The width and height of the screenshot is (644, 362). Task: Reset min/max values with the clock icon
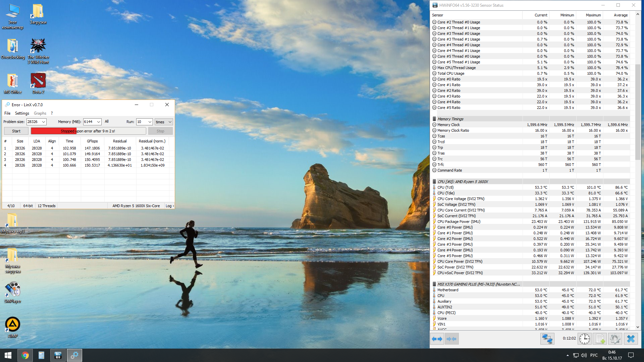coord(584,339)
